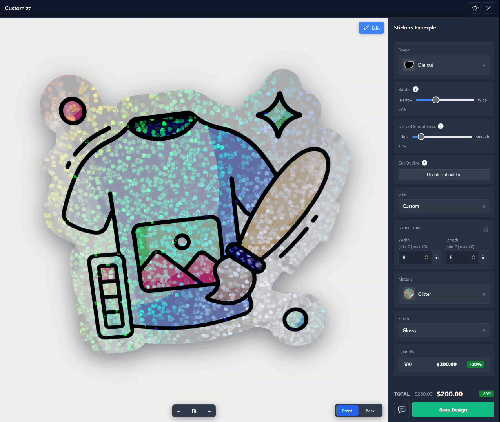
Task: Adjust the Border slider handle
Action: 435,100
